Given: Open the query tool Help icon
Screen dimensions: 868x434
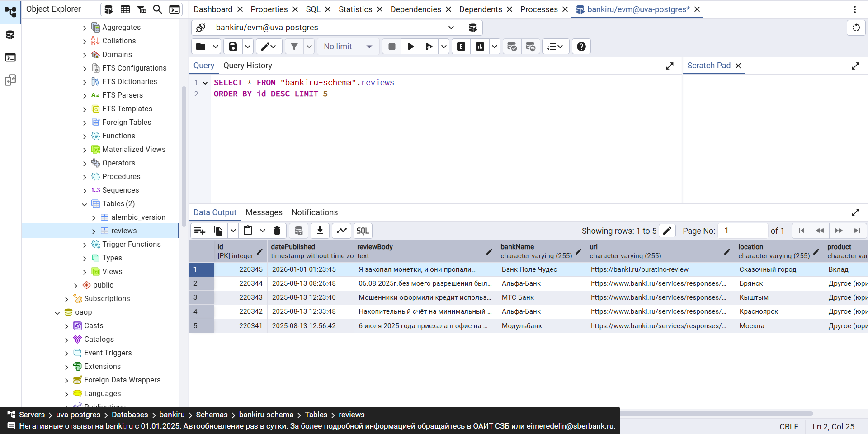Looking at the screenshot, I should [581, 47].
